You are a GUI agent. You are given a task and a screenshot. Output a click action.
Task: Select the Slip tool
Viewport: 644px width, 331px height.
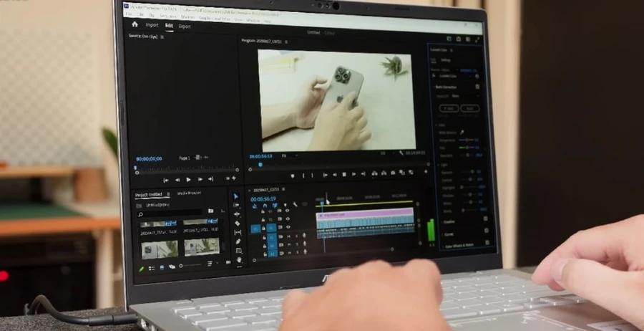(x=238, y=233)
